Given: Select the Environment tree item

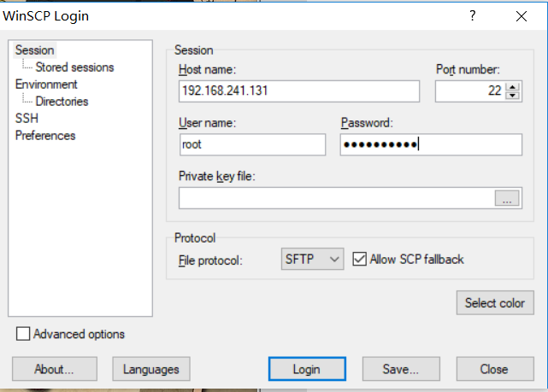Looking at the screenshot, I should (x=46, y=85).
